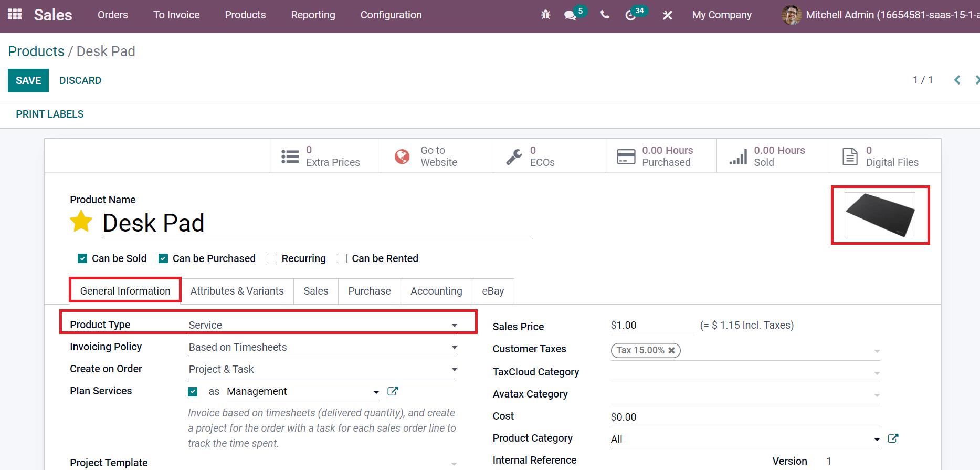Switch to the Sales tab
This screenshot has height=470, width=980.
click(316, 291)
